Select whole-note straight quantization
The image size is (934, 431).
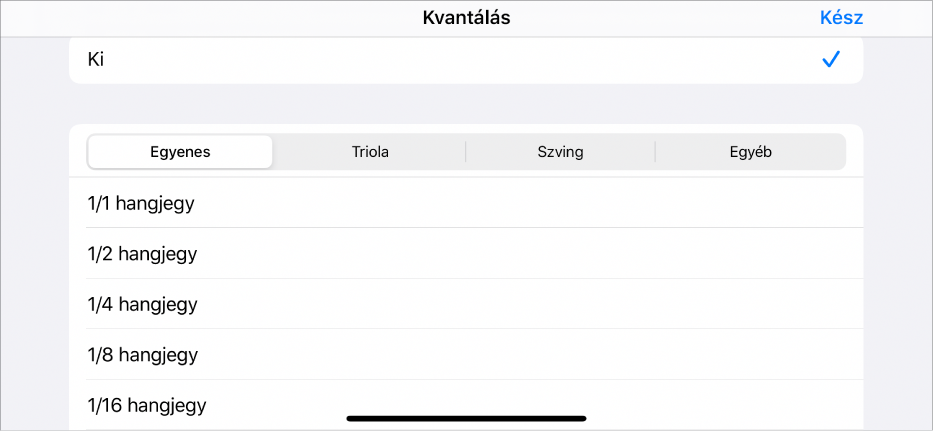[465, 203]
